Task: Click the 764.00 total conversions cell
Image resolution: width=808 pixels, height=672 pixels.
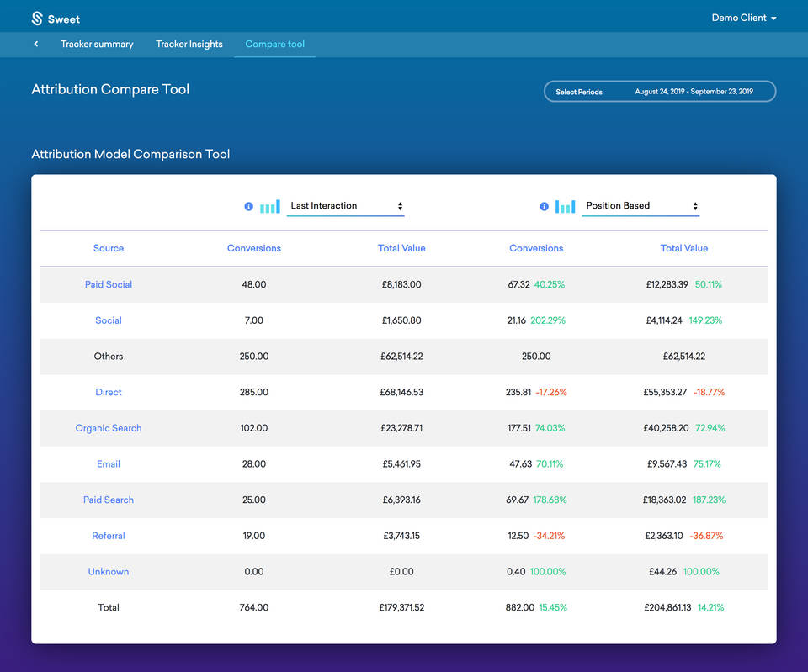Action: click(254, 607)
